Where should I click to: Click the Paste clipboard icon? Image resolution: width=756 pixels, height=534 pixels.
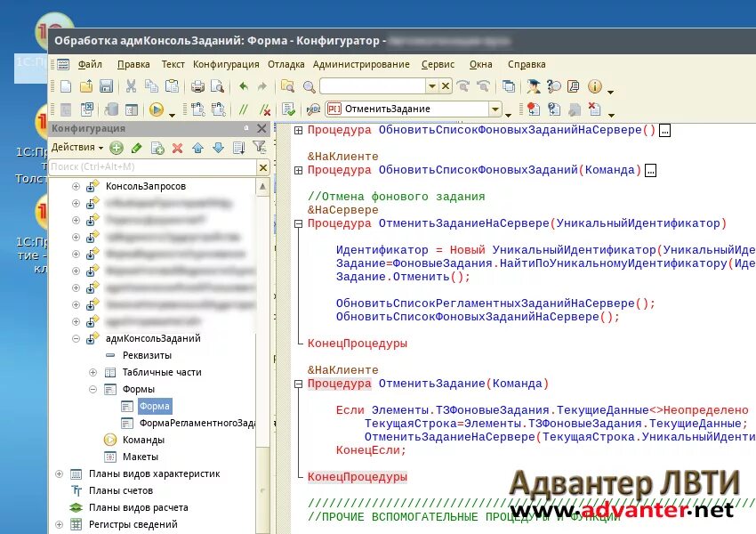coord(172,86)
